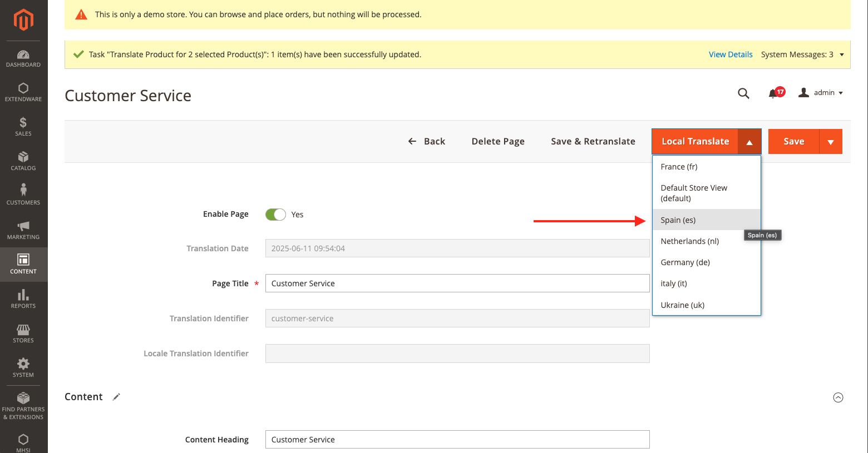Select Spain (es) from the list
This screenshot has height=453, width=868.
click(678, 220)
